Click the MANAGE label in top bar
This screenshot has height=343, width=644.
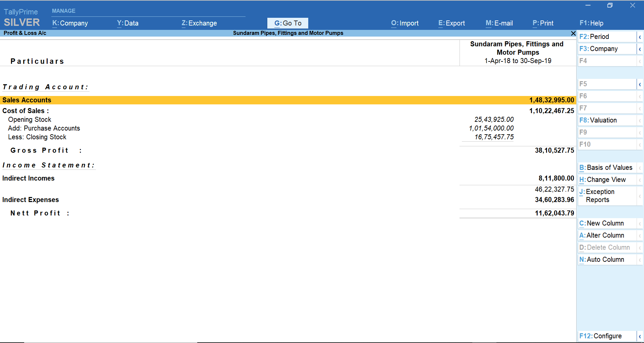click(64, 11)
